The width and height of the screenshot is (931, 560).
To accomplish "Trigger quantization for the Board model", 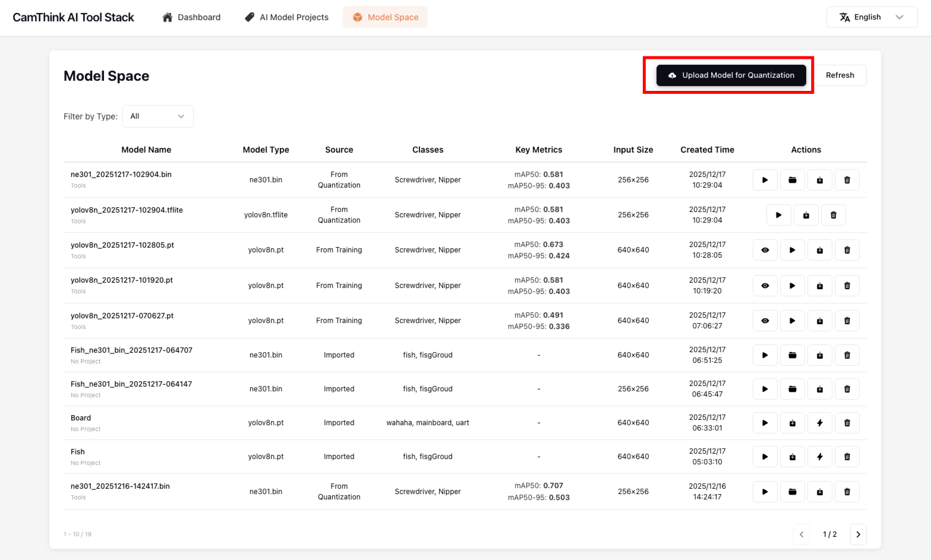I will tap(819, 422).
